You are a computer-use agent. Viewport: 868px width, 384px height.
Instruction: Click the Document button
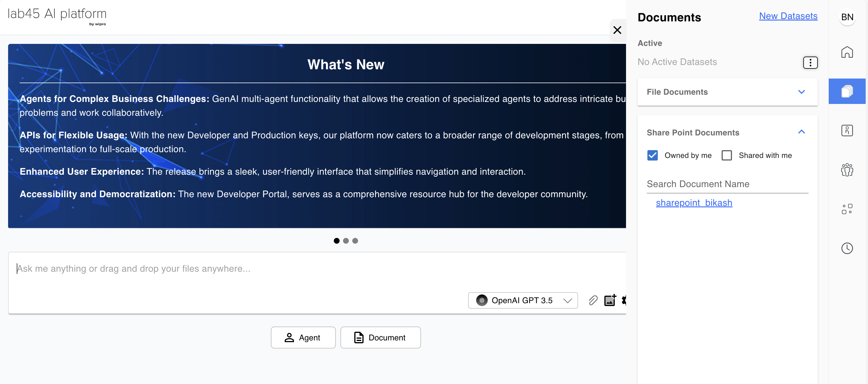(380, 338)
